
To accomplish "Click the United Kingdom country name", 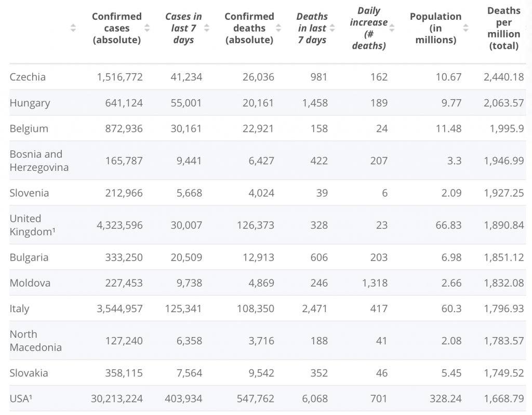I will pos(32,225).
